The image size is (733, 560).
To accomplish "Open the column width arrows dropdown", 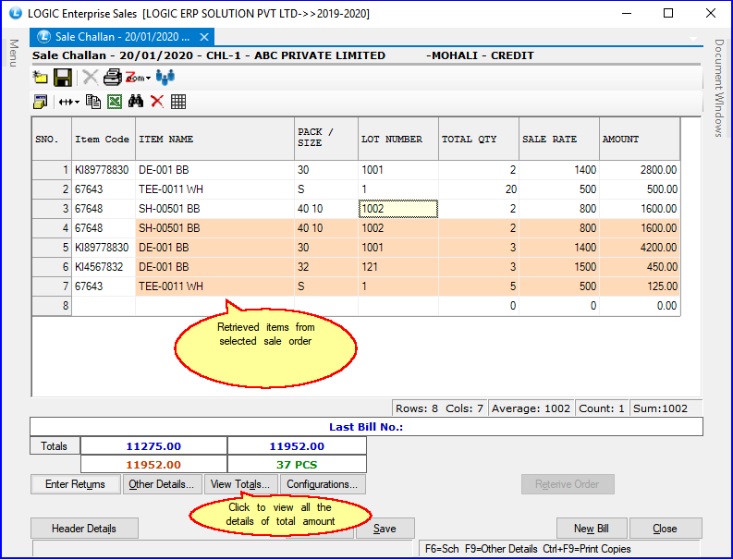I will pyautogui.click(x=69, y=102).
